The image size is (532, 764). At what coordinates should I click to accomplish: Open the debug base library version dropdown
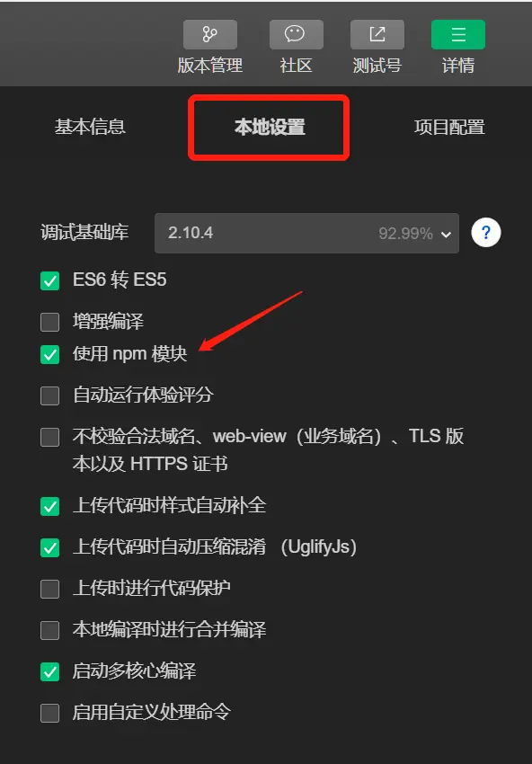[x=306, y=233]
